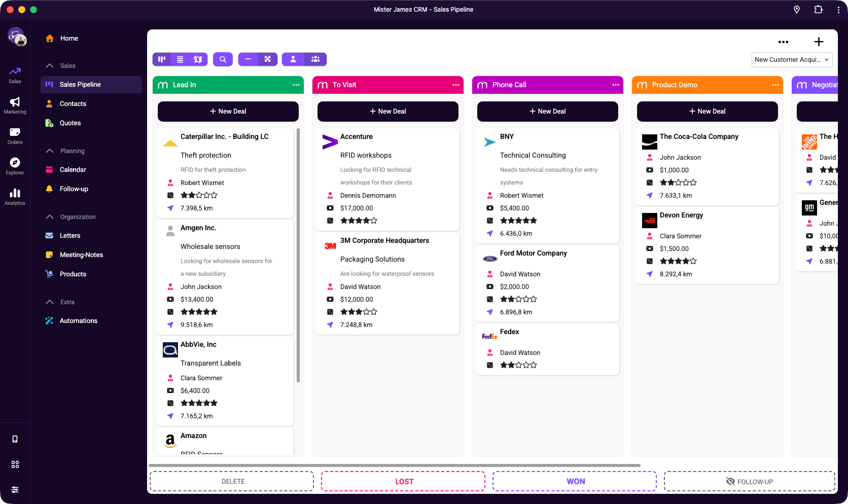Click the LOST drop zone

tap(403, 482)
